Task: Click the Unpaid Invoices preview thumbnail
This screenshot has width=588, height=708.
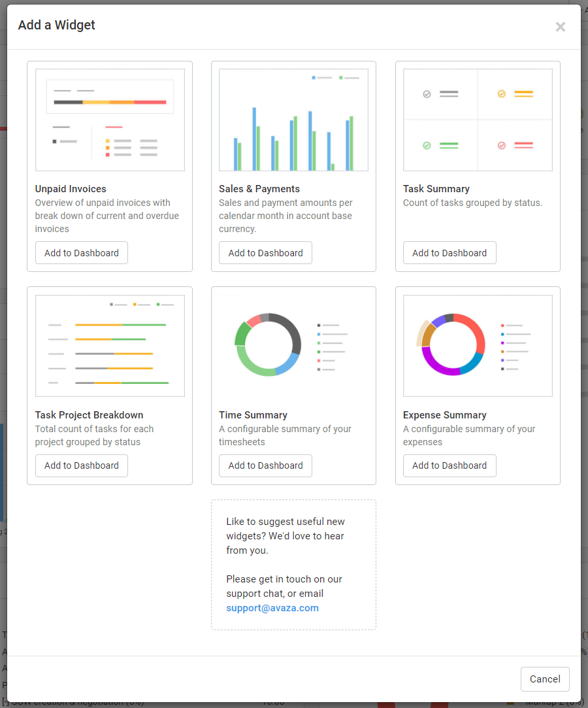Action: [x=110, y=120]
